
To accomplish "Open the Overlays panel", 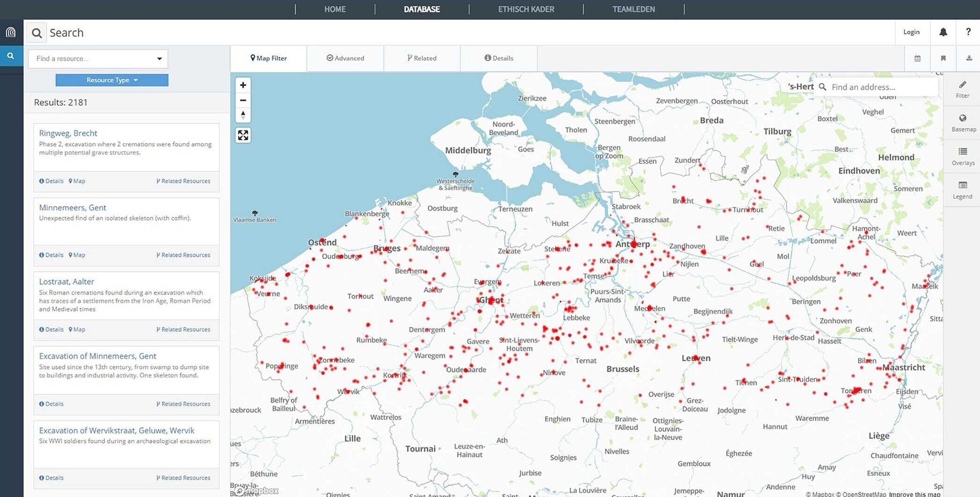I will (x=962, y=157).
